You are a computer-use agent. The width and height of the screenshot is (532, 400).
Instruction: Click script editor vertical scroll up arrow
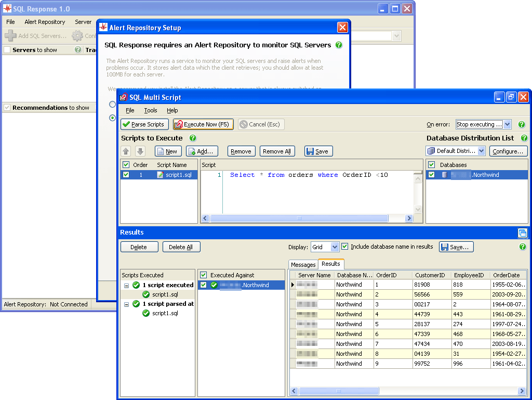pyautogui.click(x=418, y=178)
